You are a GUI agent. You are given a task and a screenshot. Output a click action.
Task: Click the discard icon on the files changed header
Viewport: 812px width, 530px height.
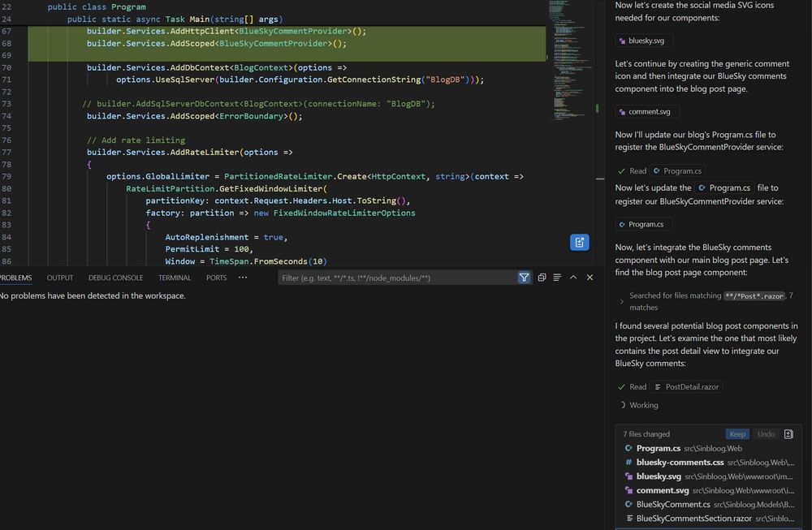[x=788, y=433]
